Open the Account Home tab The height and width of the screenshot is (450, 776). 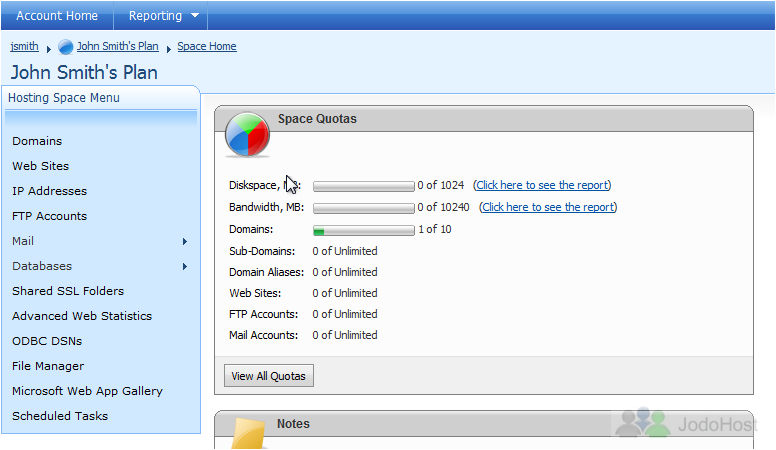click(x=57, y=15)
